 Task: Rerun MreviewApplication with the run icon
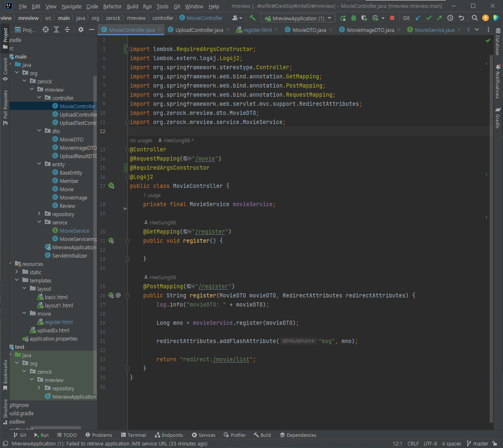coord(343,18)
